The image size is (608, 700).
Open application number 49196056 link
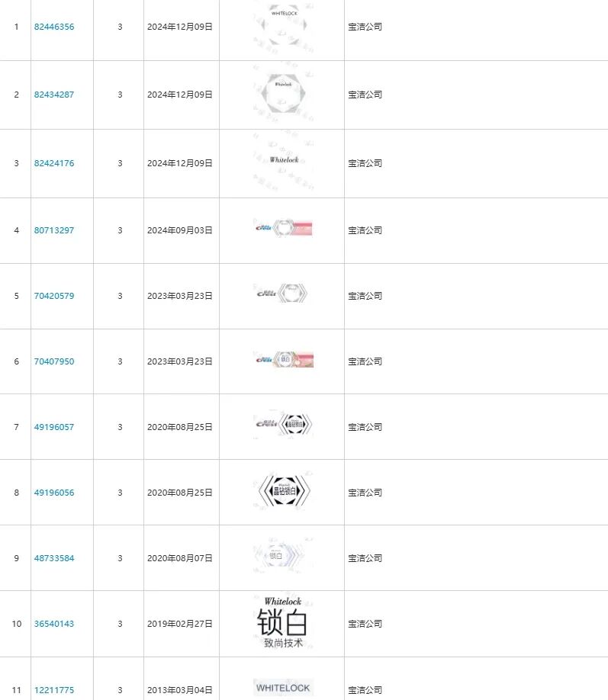pos(54,493)
